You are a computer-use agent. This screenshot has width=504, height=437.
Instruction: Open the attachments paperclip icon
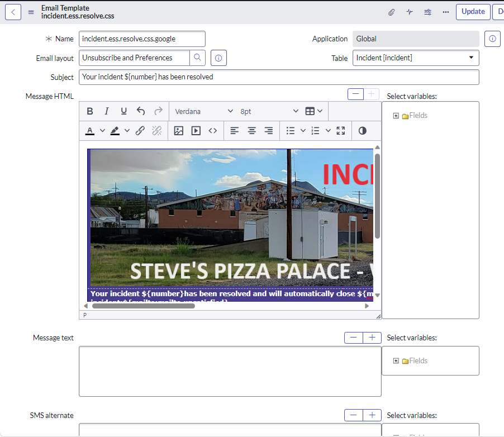pos(391,12)
